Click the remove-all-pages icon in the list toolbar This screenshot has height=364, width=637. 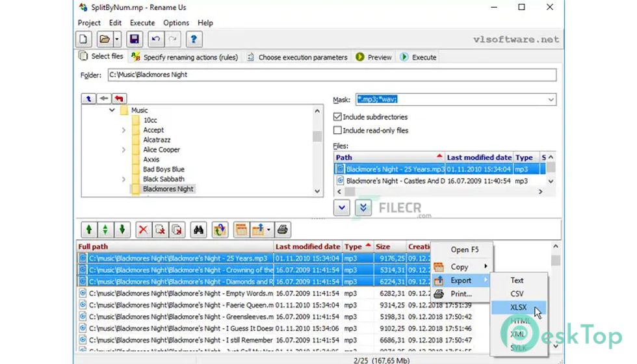coord(177,230)
